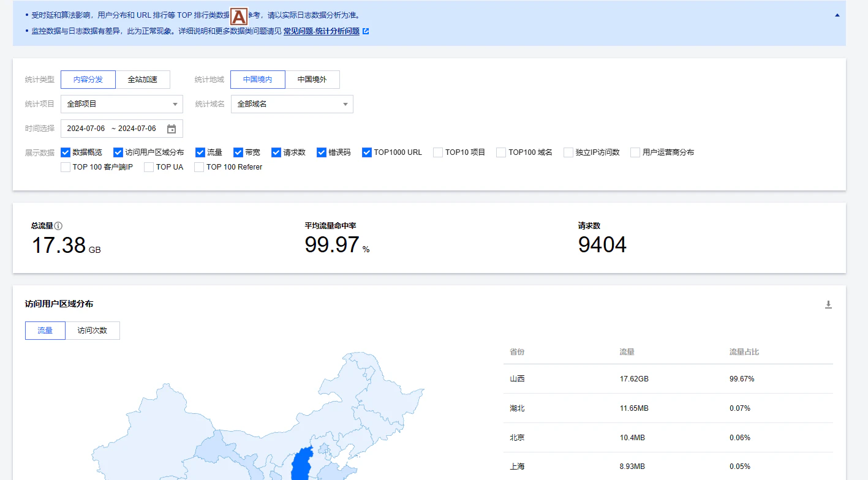Viewport: 868px width, 480px height.
Task: Disable the 错误码 checkbox
Action: [321, 152]
